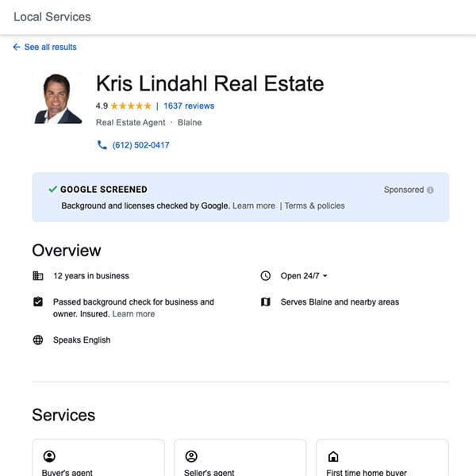Click the globe icon beside Speaks English
The height and width of the screenshot is (476, 476).
click(38, 340)
